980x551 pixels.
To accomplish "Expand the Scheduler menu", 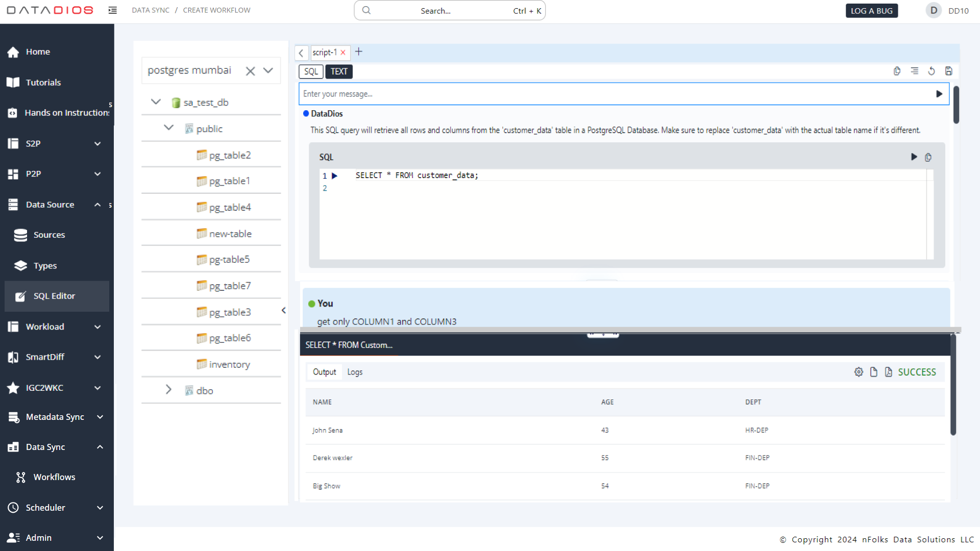I will (100, 508).
